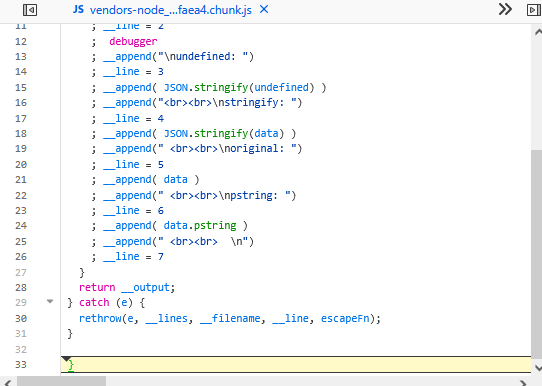Click 'JSON.stringify(data)' text on line 18
This screenshot has height=386, width=542.
[x=224, y=133]
